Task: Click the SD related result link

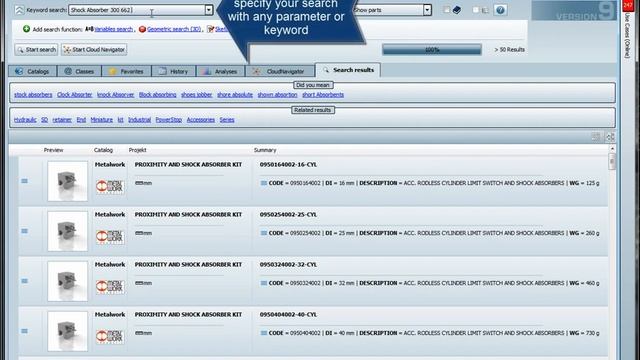Action: tap(44, 120)
